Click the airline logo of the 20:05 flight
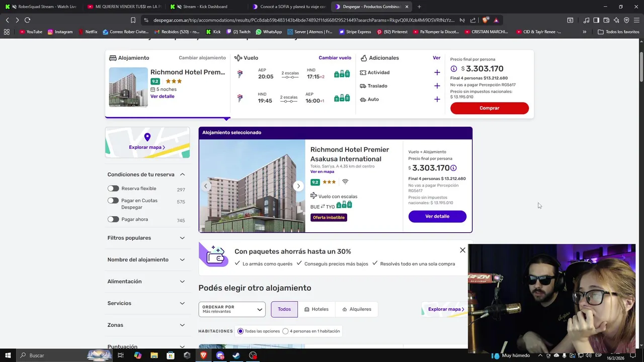Image resolution: width=644 pixels, height=362 pixels. [240, 74]
